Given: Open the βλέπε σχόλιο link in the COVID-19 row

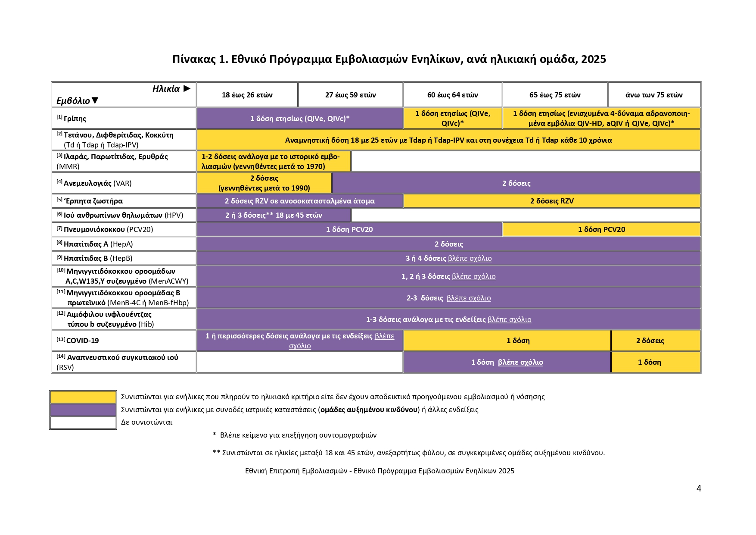Looking at the screenshot, I should (x=384, y=336).
